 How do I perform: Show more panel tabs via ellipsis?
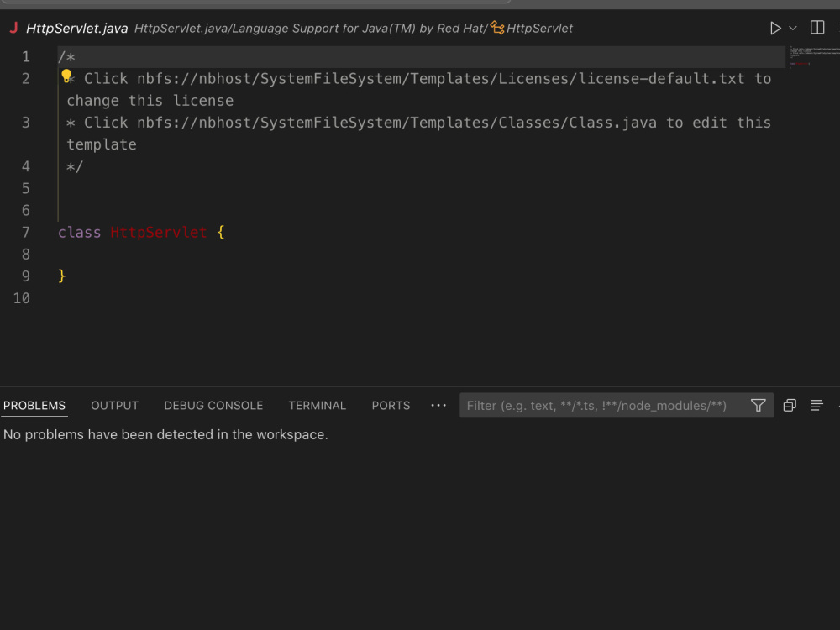(438, 406)
